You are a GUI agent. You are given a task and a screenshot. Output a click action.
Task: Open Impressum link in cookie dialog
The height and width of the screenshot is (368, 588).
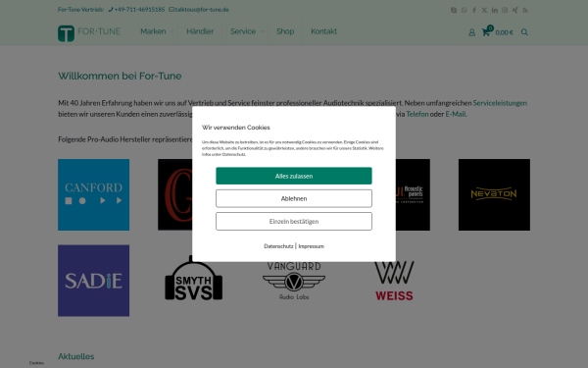(x=312, y=246)
